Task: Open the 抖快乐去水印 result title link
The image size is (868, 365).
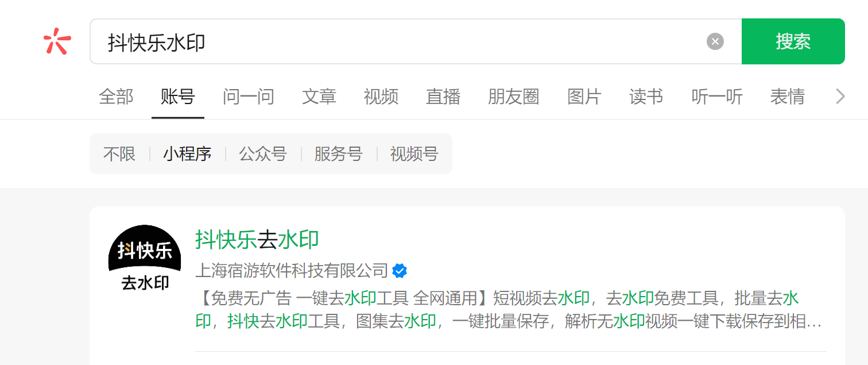Action: click(257, 240)
